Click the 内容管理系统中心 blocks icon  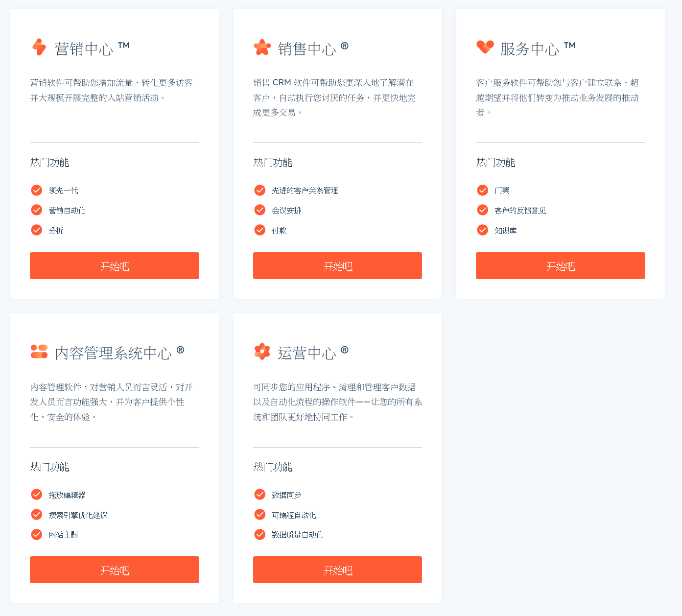[x=39, y=352]
